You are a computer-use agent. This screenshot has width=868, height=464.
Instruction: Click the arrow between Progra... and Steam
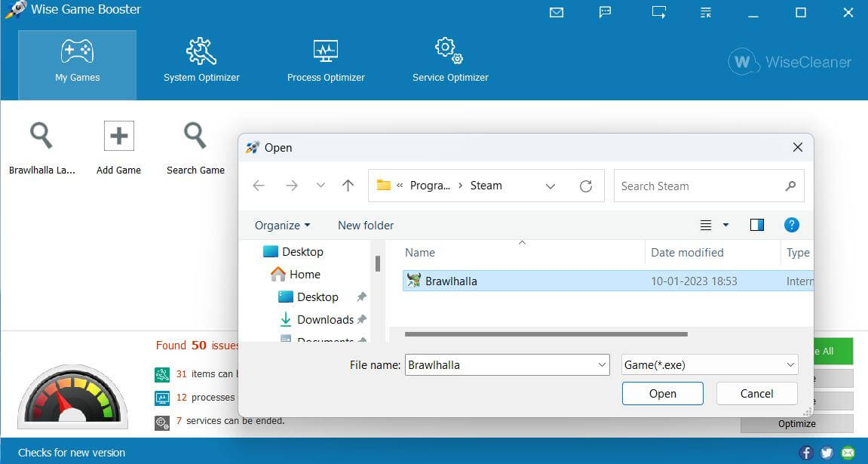point(461,186)
